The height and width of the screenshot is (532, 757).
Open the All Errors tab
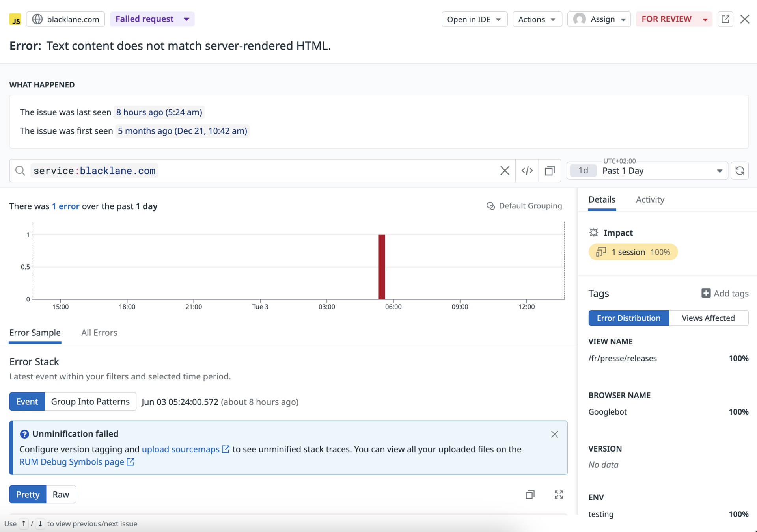click(99, 333)
